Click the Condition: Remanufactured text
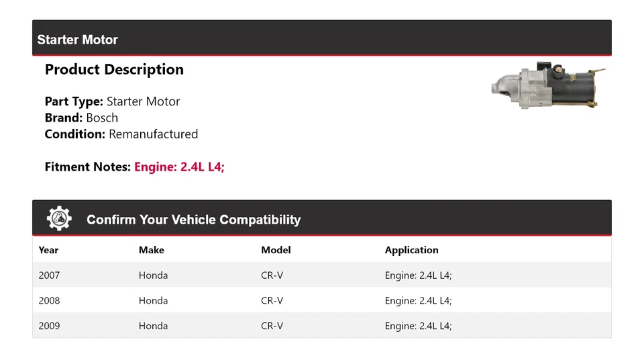This screenshot has height=358, width=644. click(x=121, y=134)
